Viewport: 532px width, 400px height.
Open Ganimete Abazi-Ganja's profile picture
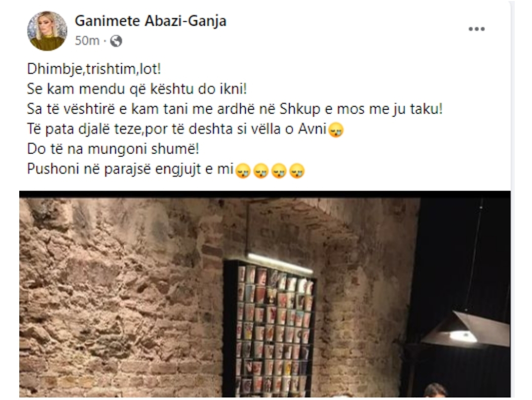tap(47, 31)
